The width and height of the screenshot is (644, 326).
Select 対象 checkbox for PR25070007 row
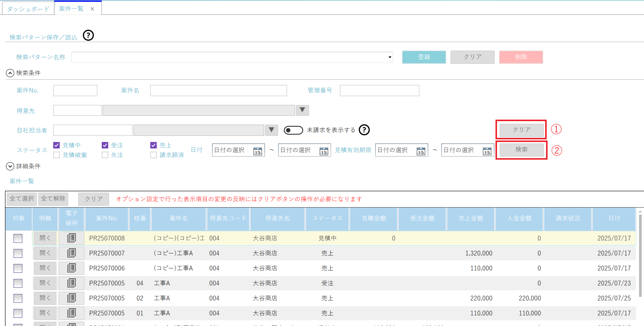coord(18,253)
